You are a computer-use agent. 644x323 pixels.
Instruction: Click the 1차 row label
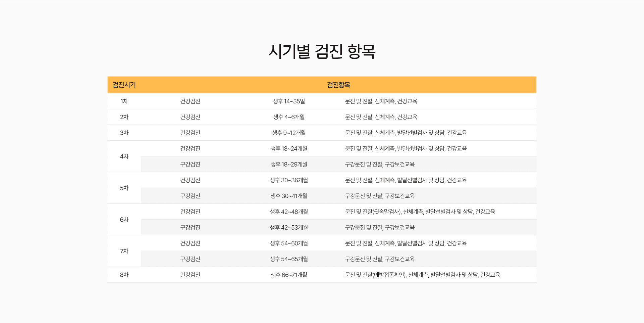pos(124,101)
